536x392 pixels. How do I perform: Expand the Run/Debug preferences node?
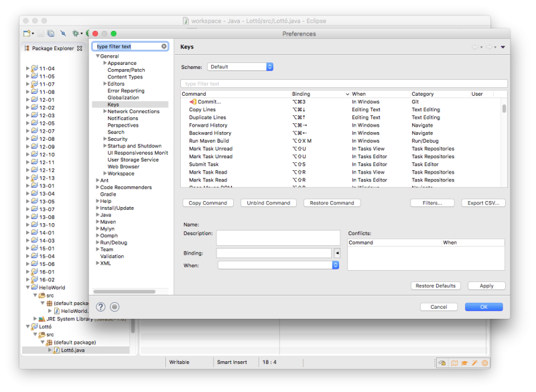[98, 243]
